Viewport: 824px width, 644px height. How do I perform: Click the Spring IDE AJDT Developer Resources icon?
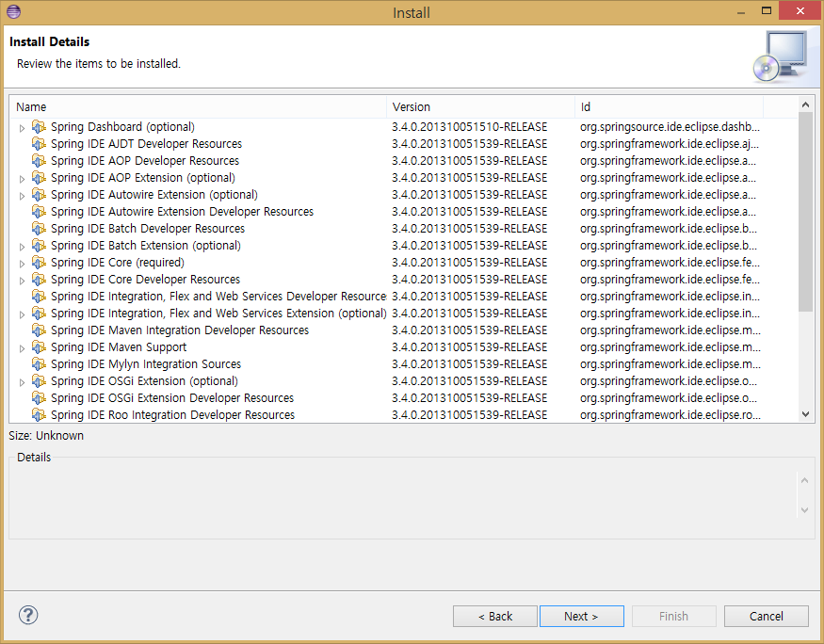click(x=39, y=143)
